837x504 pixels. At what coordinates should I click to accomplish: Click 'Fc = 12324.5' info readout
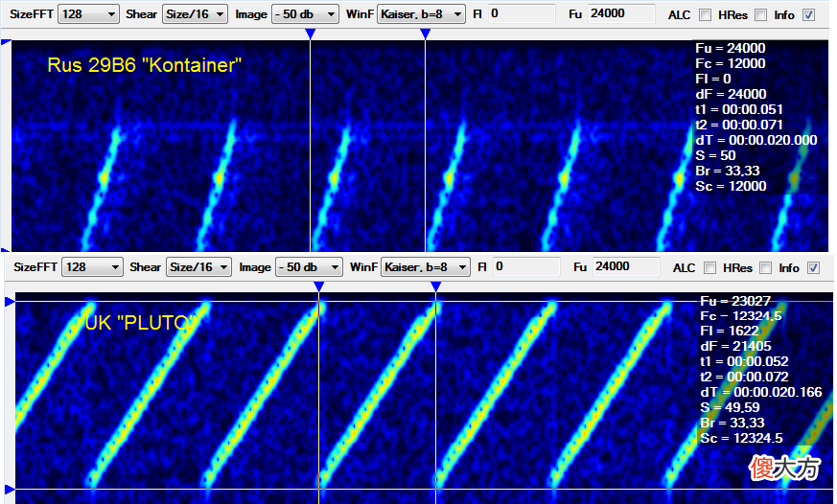(x=741, y=316)
